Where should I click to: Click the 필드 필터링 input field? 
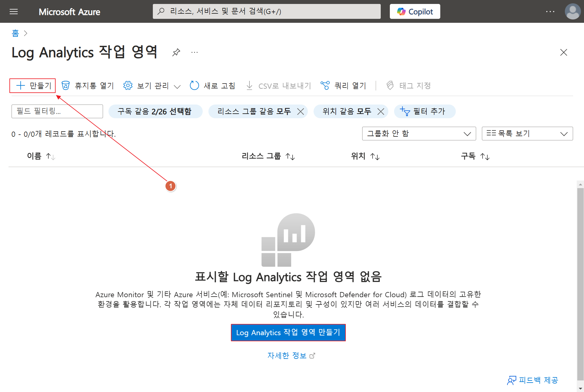57,111
